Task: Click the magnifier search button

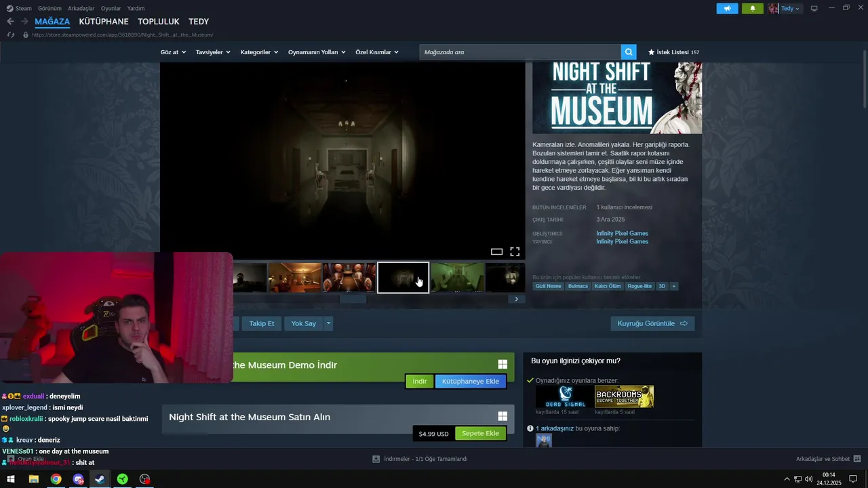Action: [629, 52]
